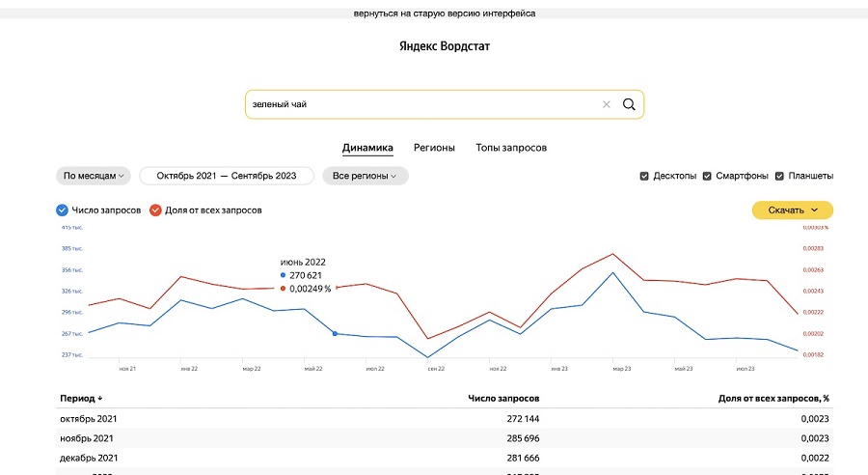
Task: Toggle the blue Число запросов series
Action: point(63,210)
